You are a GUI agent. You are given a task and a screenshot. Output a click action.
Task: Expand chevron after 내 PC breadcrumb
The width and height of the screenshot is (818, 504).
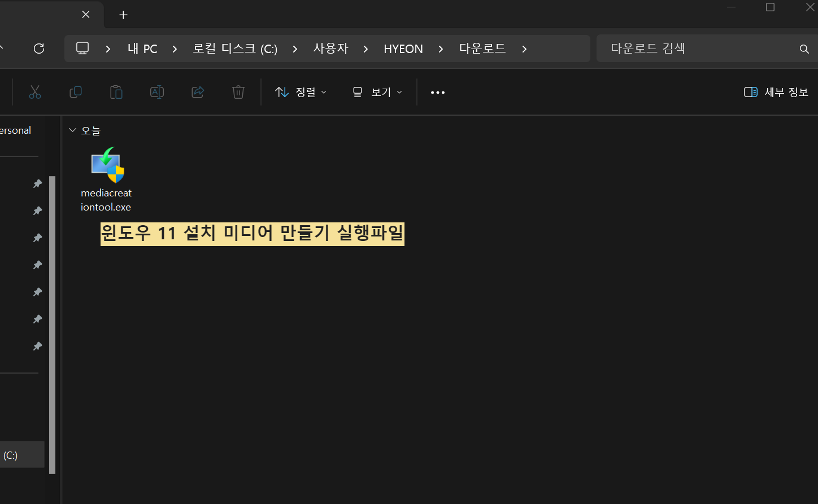tap(175, 49)
